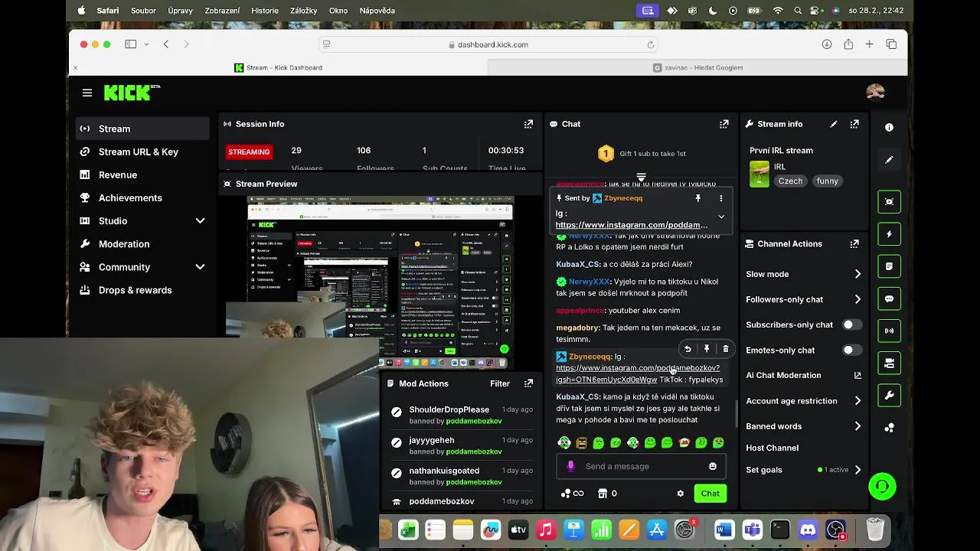Open the Záložky menu
The width and height of the screenshot is (980, 551).
click(x=302, y=11)
